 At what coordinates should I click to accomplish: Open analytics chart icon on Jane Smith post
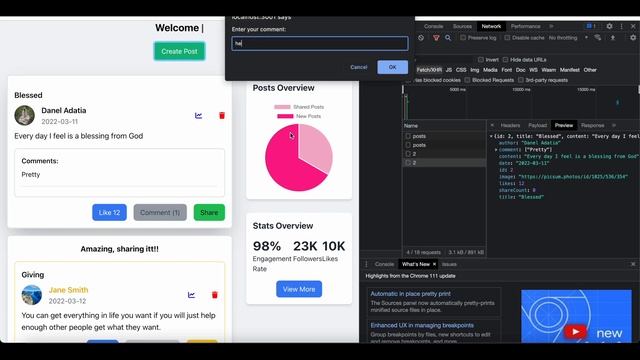coord(191,295)
